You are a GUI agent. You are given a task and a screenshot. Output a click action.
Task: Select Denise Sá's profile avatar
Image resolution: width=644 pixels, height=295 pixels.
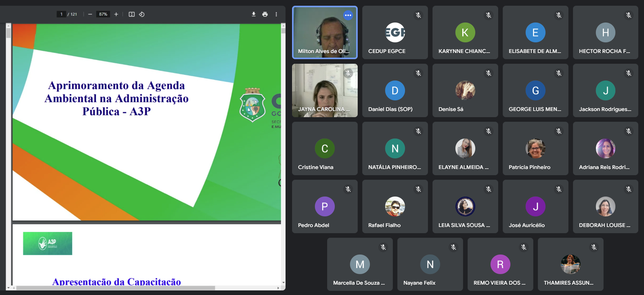pyautogui.click(x=465, y=90)
